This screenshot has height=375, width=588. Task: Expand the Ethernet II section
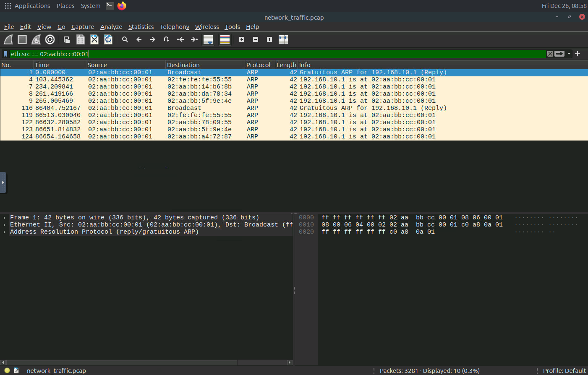5,225
